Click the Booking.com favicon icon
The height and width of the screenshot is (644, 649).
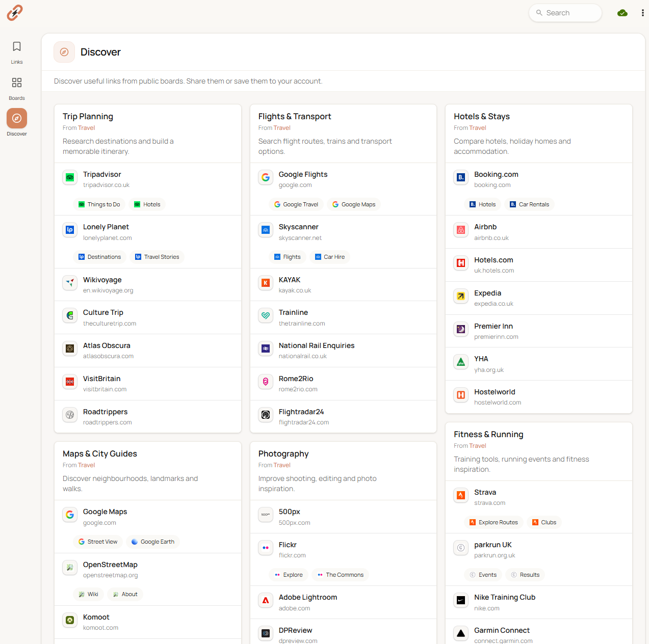tap(461, 177)
